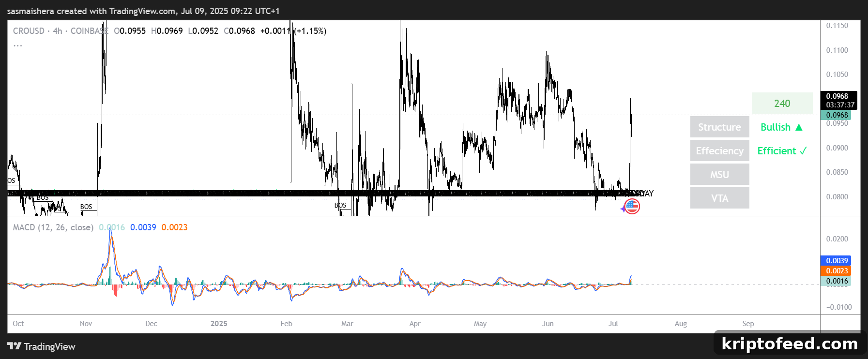
Task: Click the 0.1150 price scale value
Action: 837,26
